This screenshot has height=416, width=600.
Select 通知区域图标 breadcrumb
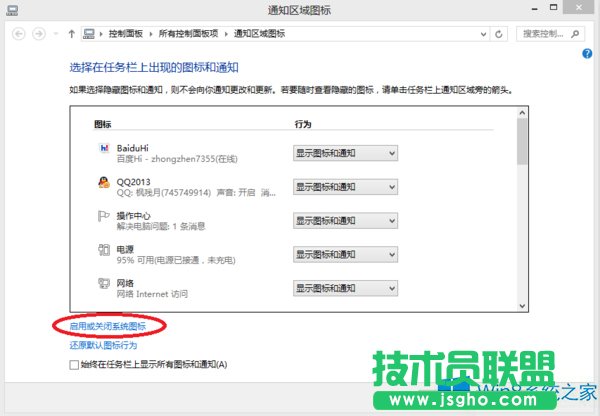[259, 34]
